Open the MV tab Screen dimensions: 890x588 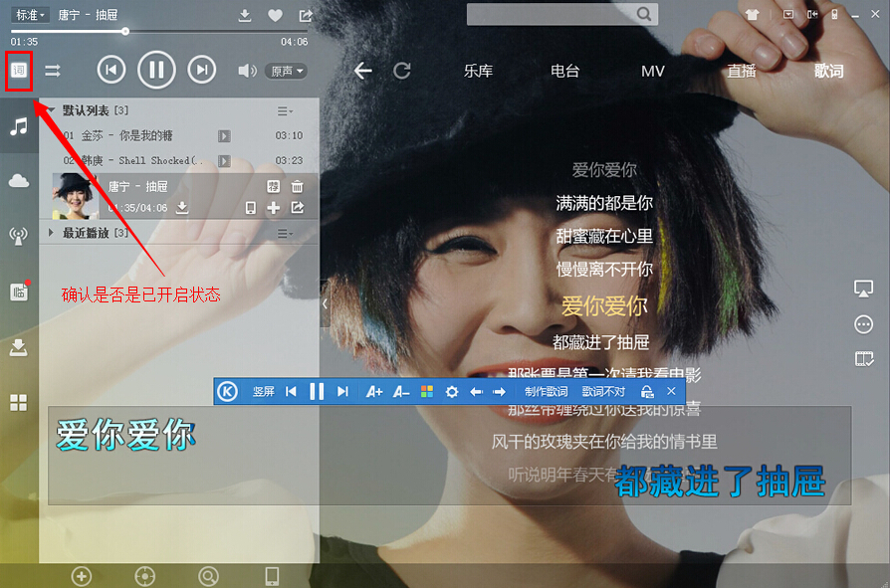(x=652, y=71)
